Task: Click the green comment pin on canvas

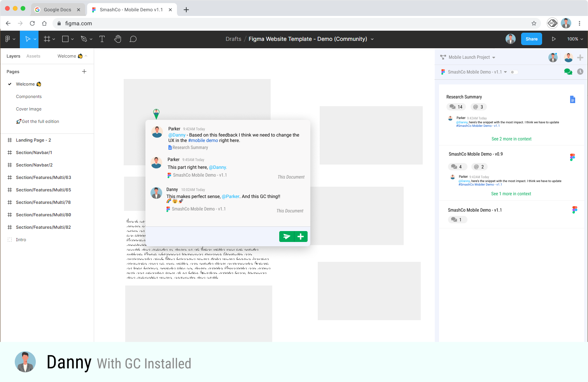Action: point(156,114)
